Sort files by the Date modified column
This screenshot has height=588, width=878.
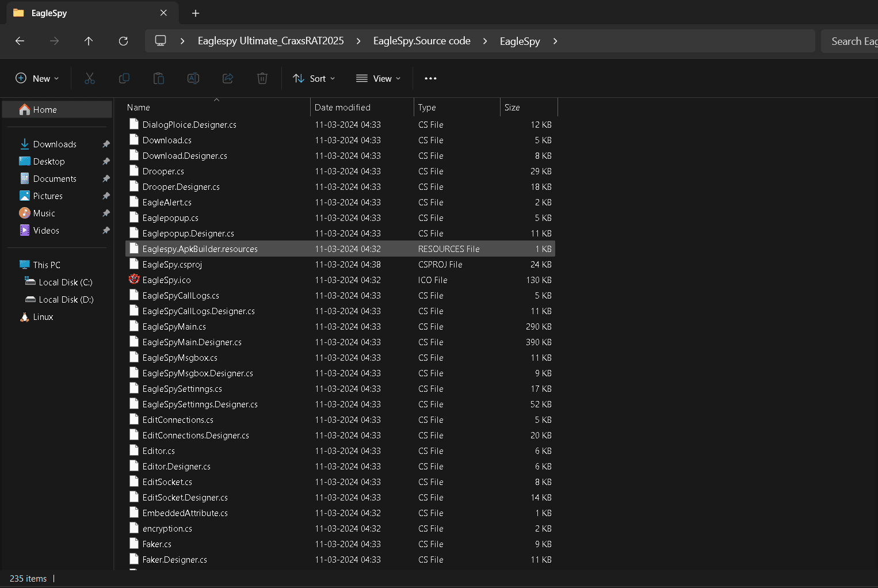pos(342,108)
